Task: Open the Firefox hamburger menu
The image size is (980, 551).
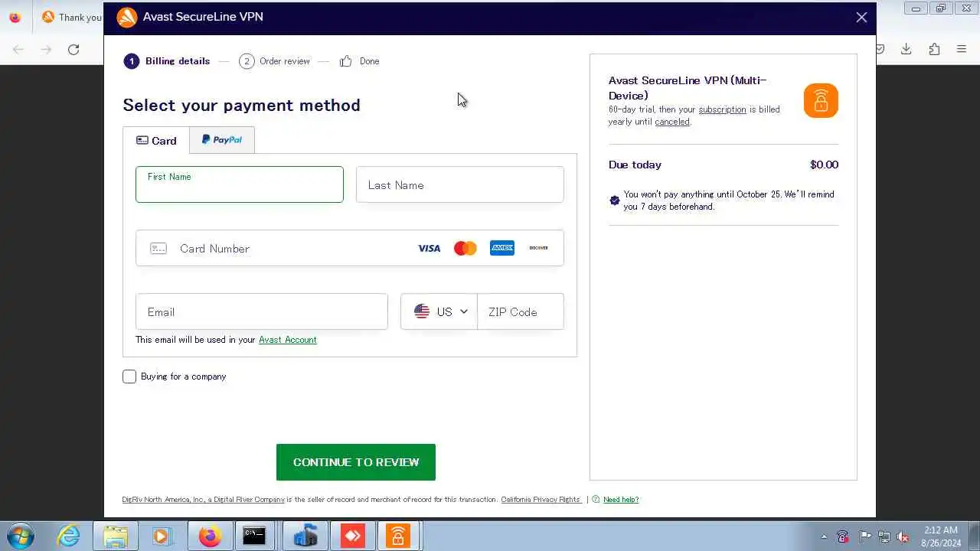Action: pyautogui.click(x=962, y=49)
